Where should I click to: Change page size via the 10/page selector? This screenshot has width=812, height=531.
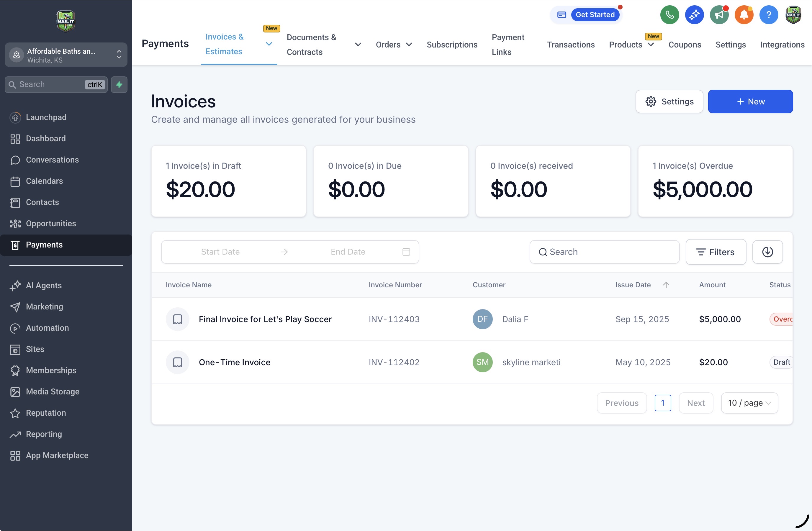click(749, 403)
